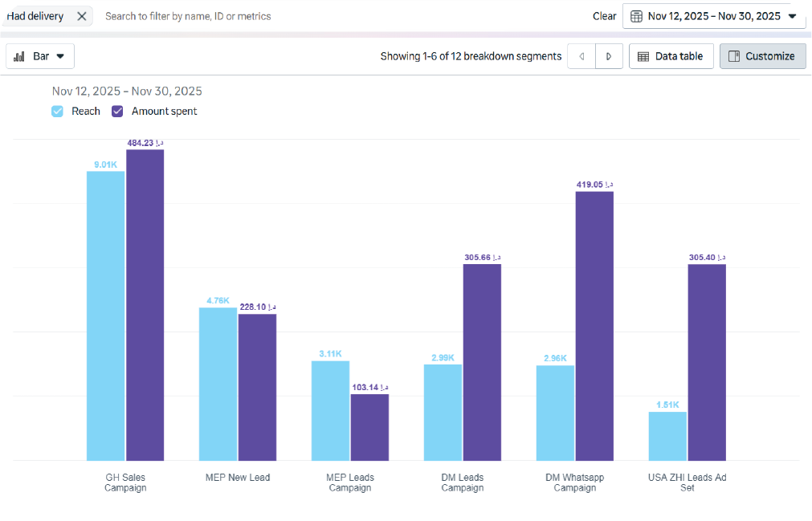812x521 pixels.
Task: Click GH Sales Campaign amount spent bar
Action: point(145,305)
